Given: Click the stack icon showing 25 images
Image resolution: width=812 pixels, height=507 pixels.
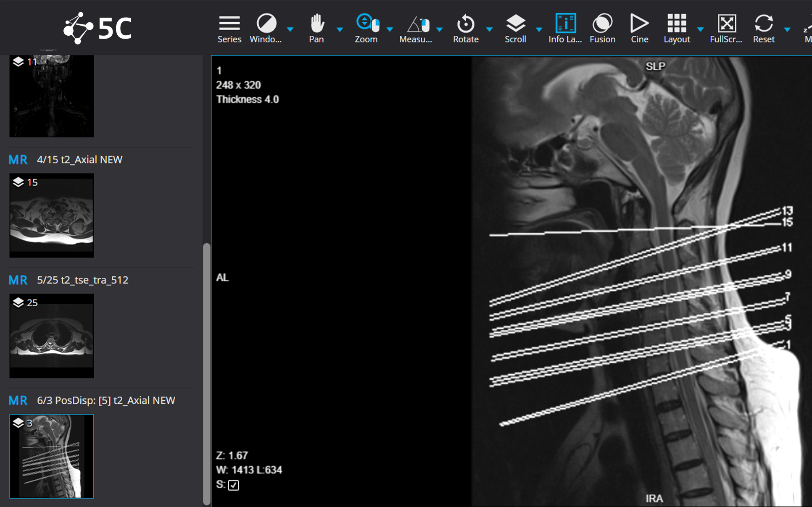Looking at the screenshot, I should [x=18, y=302].
